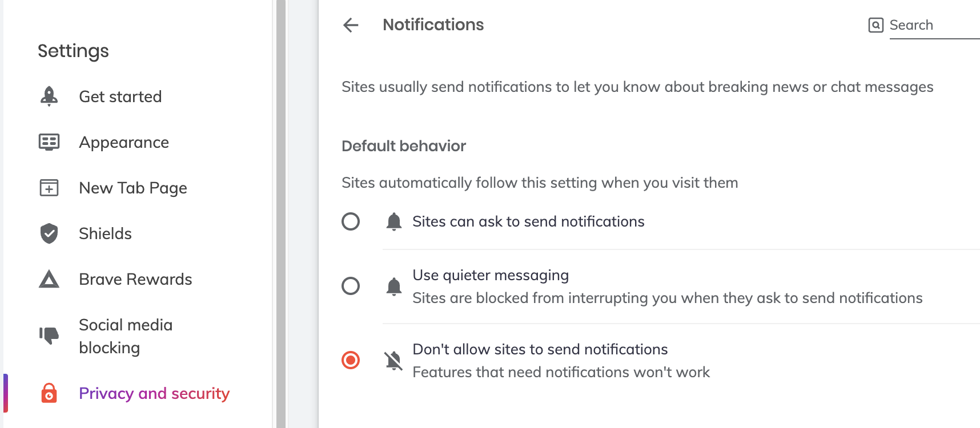
Task: Click the New Tab Page plus icon
Action: (x=49, y=188)
